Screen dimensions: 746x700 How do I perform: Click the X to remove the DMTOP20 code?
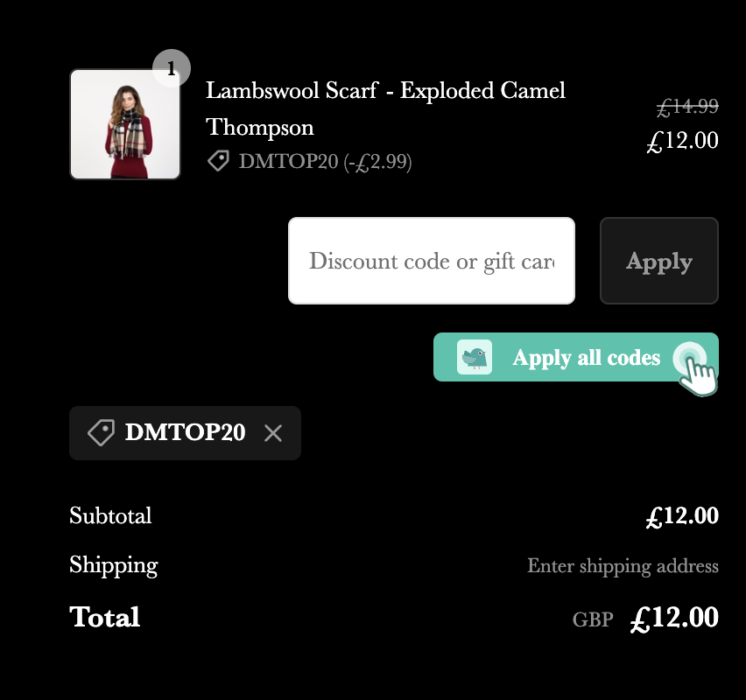click(x=272, y=432)
